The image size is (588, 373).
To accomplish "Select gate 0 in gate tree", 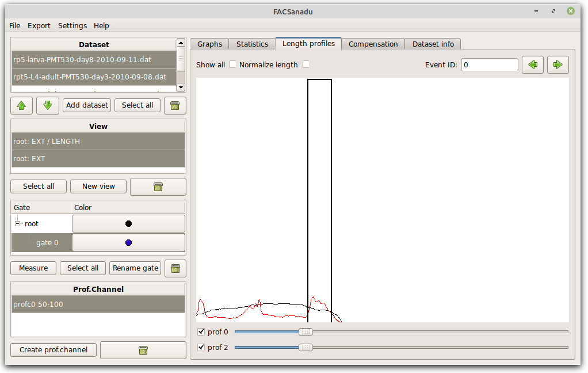I will point(47,243).
